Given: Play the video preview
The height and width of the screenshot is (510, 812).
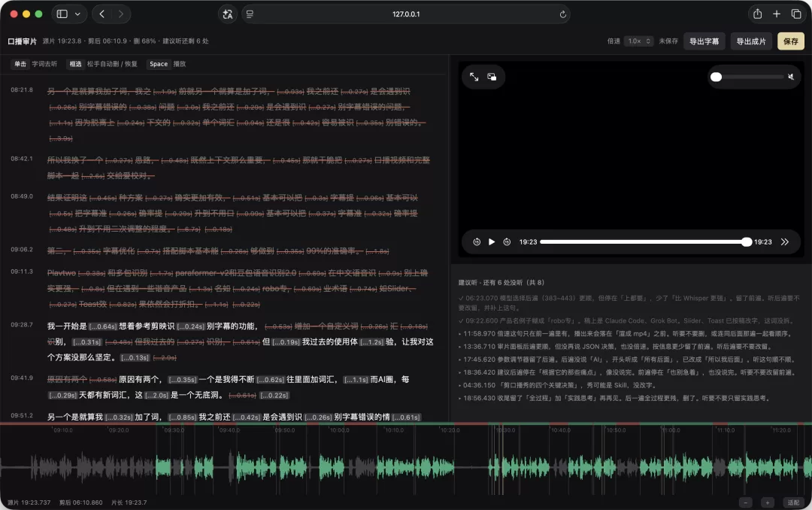Looking at the screenshot, I should (x=492, y=242).
